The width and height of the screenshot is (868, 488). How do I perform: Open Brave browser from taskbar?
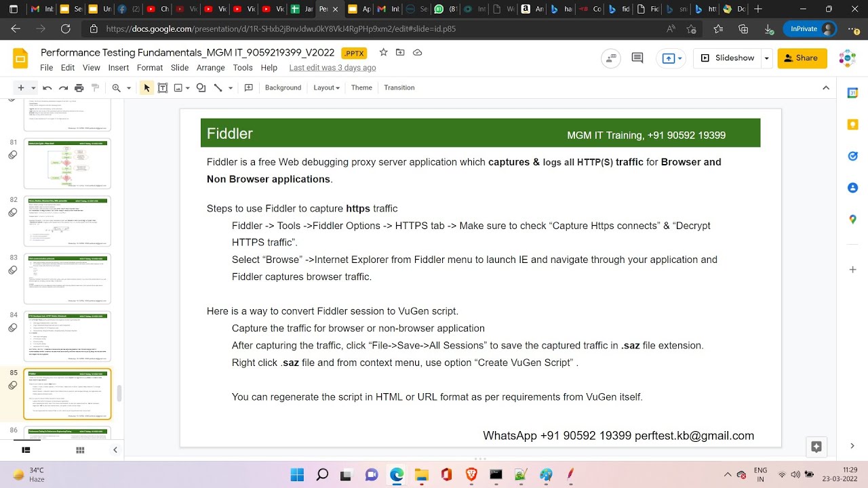(471, 474)
